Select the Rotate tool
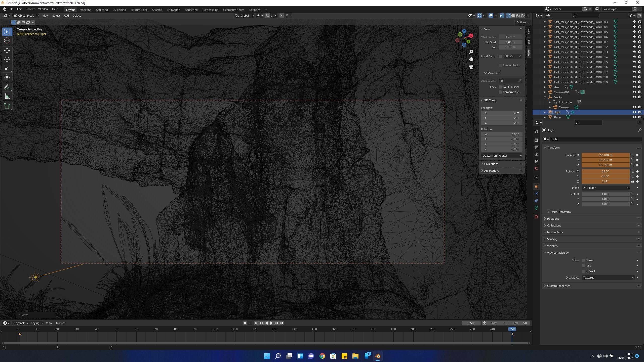644x362 pixels. tap(7, 59)
